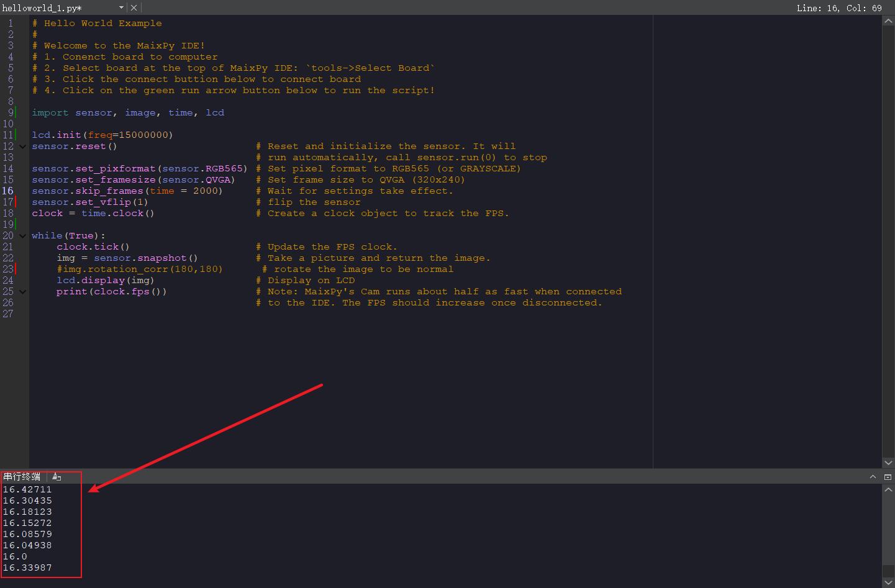Click the sensor.set_pixformat(sensor.RGB565) statement

pos(140,168)
